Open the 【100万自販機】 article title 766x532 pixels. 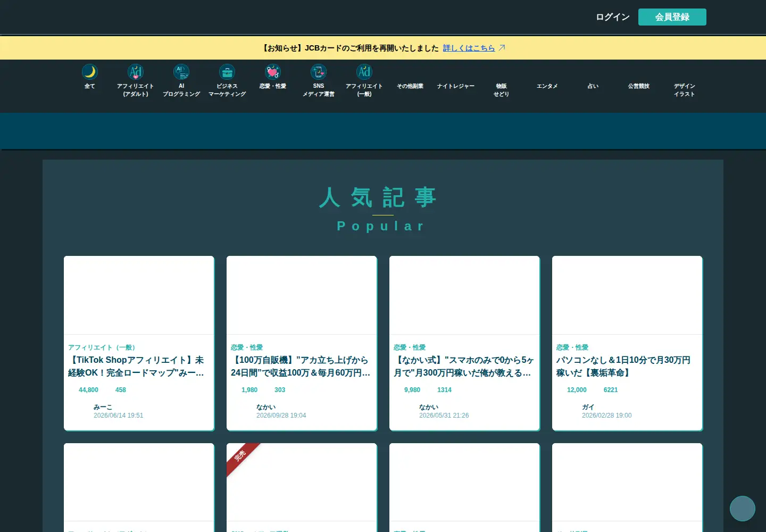pyautogui.click(x=301, y=367)
